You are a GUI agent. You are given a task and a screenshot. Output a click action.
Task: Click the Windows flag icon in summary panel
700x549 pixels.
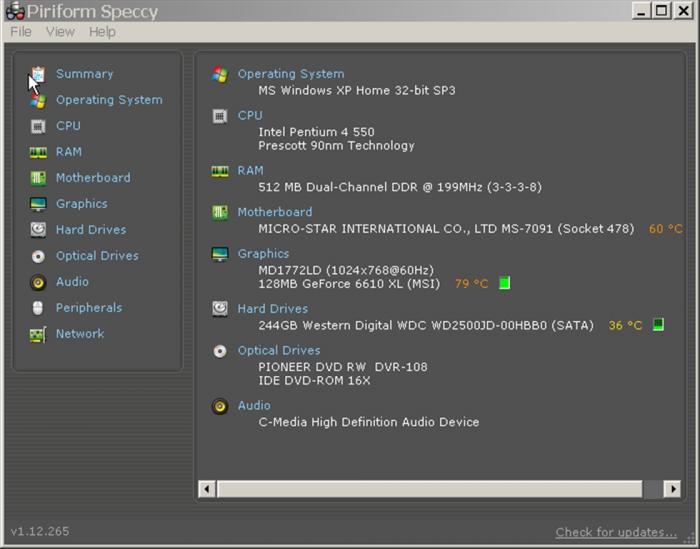(220, 75)
